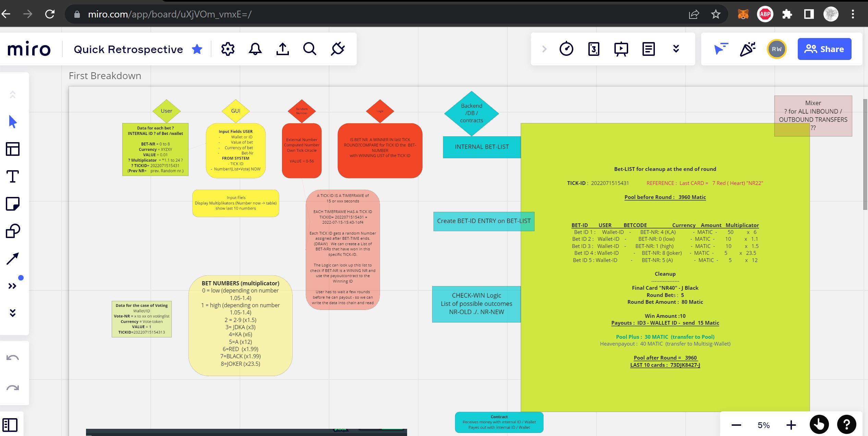Click the search icon in toolbar

point(310,49)
